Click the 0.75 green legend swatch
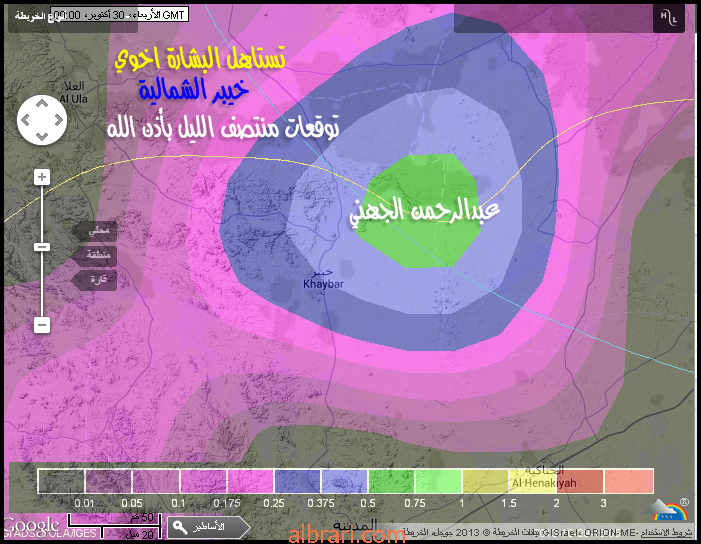 click(391, 481)
